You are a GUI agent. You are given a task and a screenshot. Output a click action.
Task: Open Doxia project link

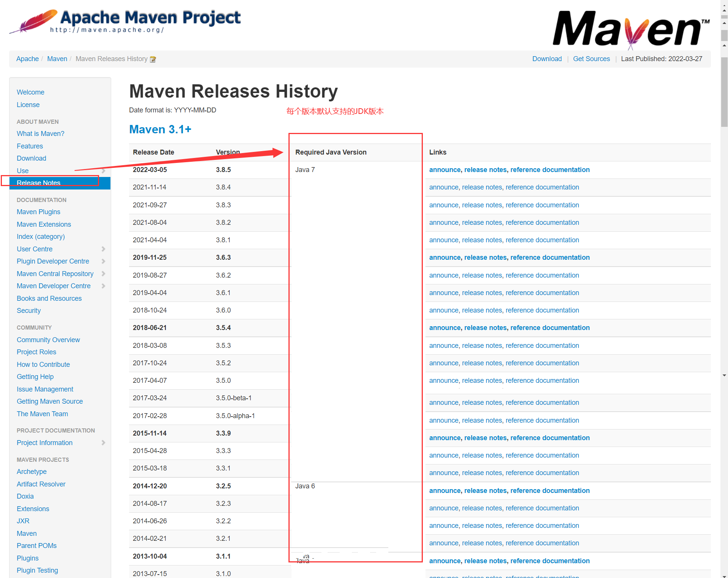pos(25,496)
